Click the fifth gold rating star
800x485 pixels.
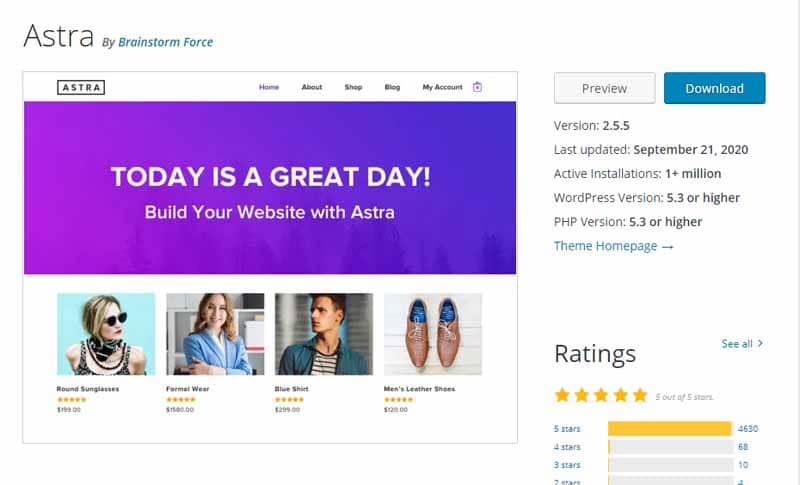click(640, 395)
